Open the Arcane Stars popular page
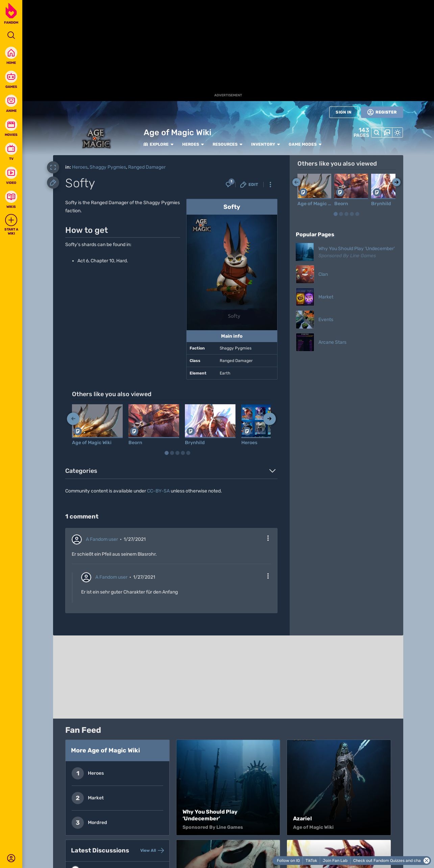Viewport: 434px width, 868px height. click(332, 342)
